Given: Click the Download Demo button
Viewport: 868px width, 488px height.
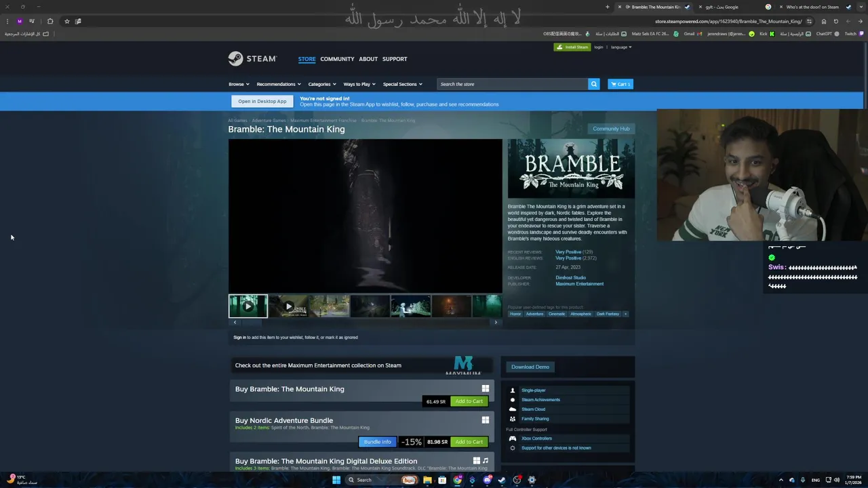Looking at the screenshot, I should point(530,367).
